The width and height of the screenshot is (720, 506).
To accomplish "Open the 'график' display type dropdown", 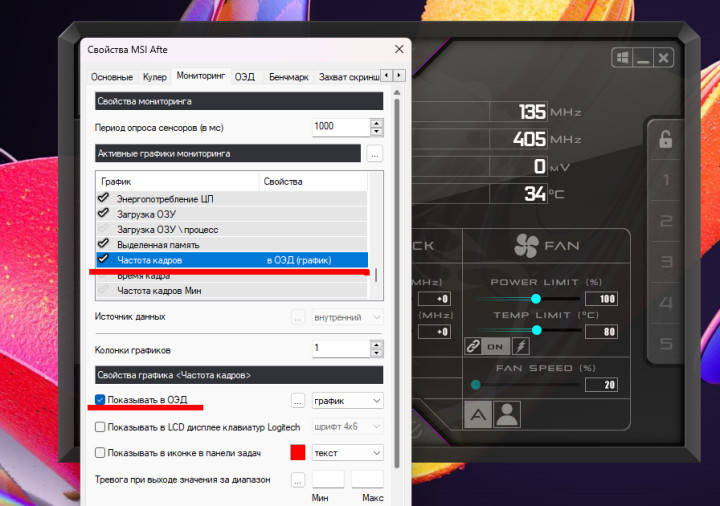I will pos(348,400).
